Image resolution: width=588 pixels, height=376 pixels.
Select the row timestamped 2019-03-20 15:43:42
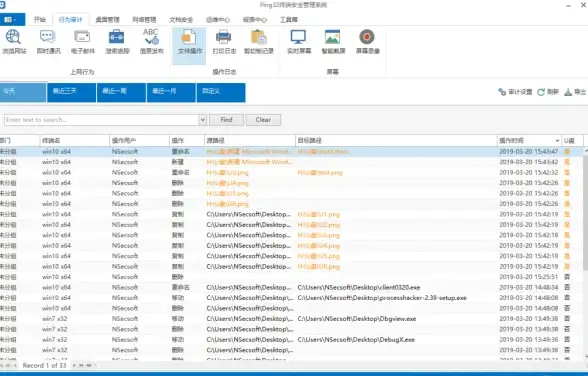click(x=291, y=162)
